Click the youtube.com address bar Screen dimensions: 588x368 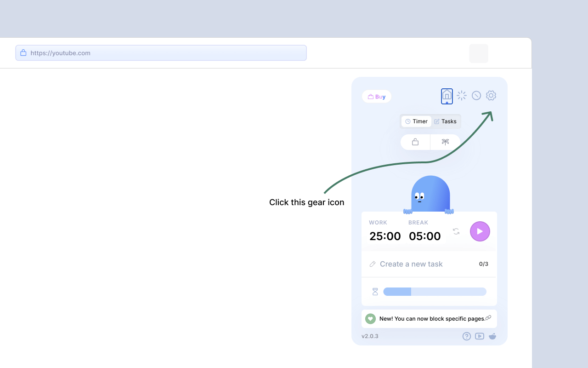[161, 53]
